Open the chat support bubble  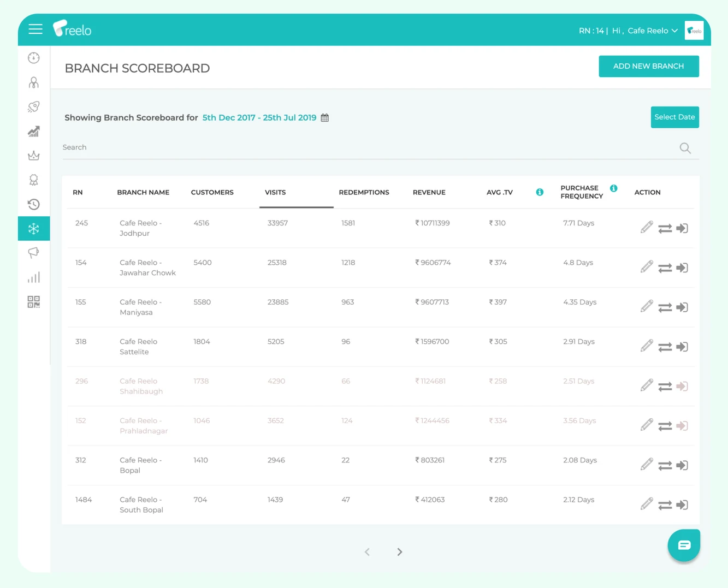[684, 545]
